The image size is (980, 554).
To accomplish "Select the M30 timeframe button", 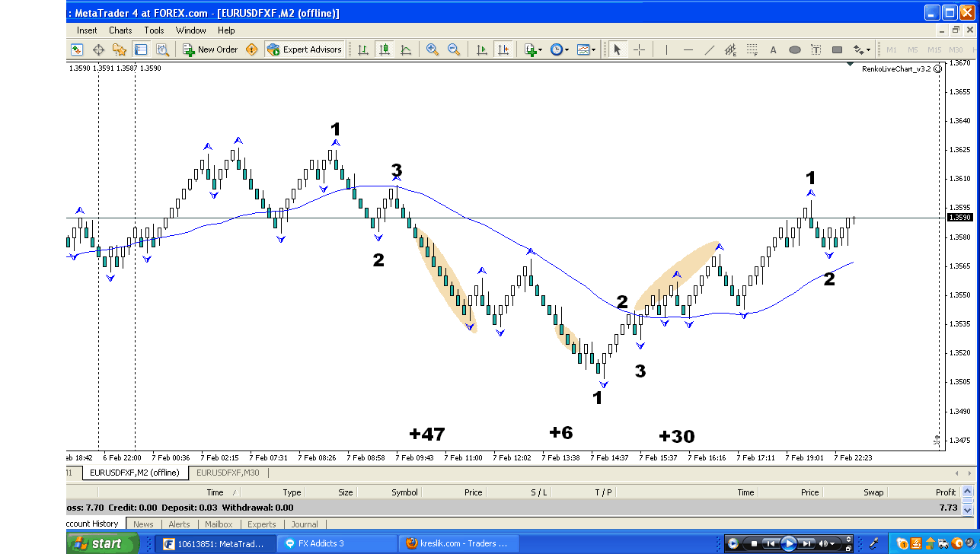I will pos(956,49).
